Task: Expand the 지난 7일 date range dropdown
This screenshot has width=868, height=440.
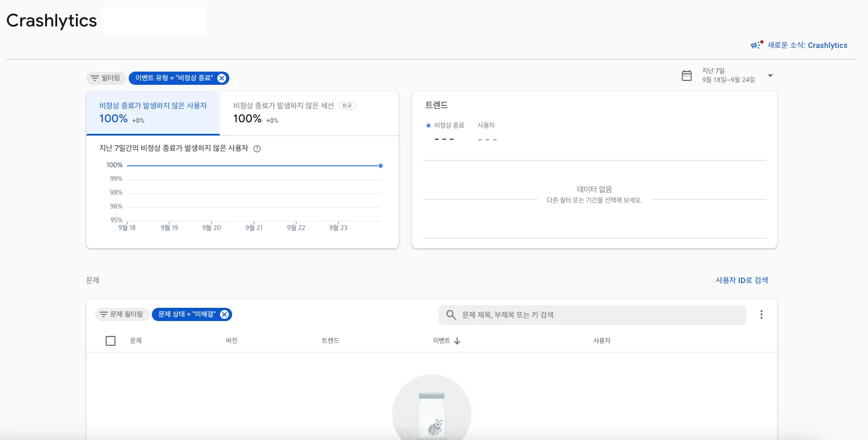Action: [770, 75]
